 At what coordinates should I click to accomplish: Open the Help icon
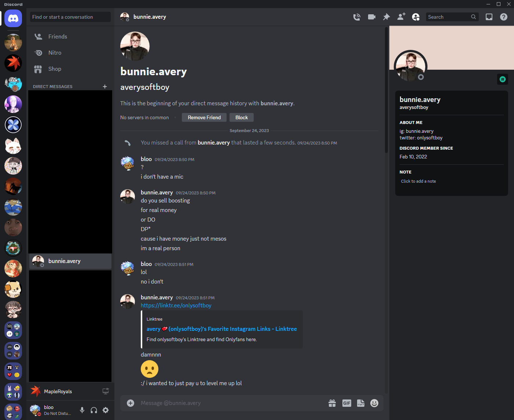(504, 17)
